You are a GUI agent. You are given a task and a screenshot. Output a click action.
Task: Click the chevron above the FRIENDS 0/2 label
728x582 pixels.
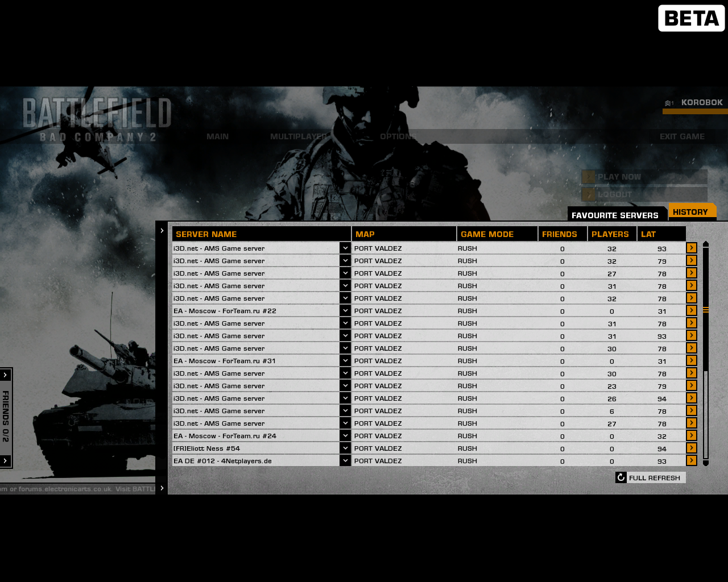click(5, 375)
